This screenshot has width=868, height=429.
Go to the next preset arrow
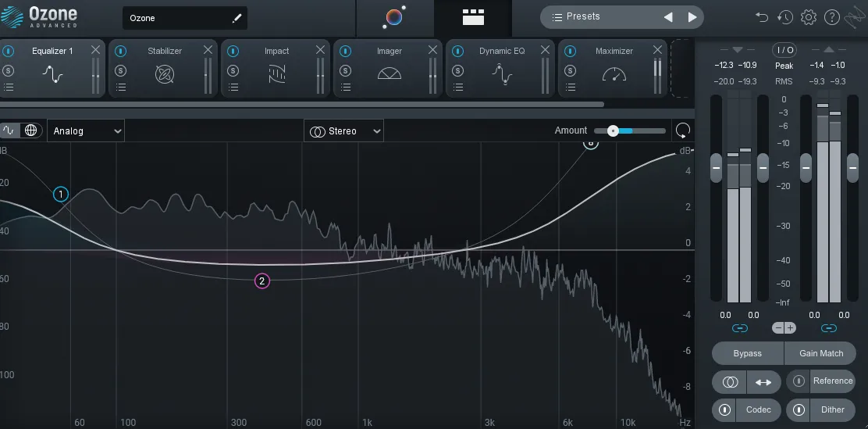692,17
